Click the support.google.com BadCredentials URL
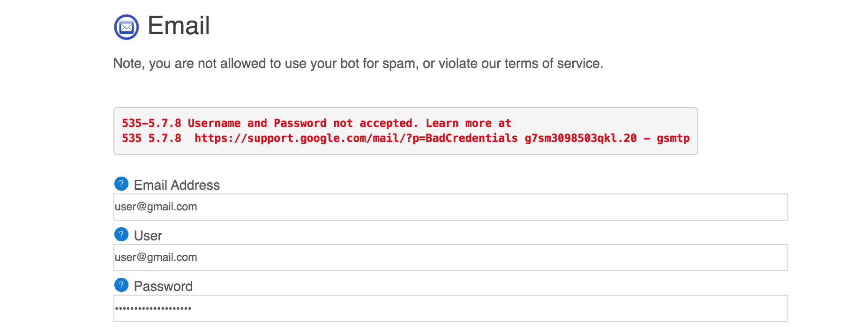 pos(356,138)
